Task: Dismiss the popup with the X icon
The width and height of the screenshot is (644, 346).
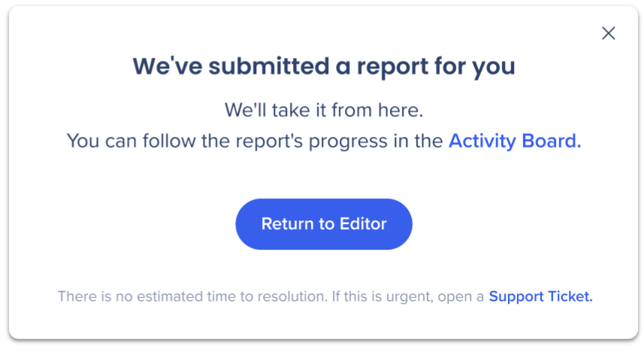Action: point(608,33)
